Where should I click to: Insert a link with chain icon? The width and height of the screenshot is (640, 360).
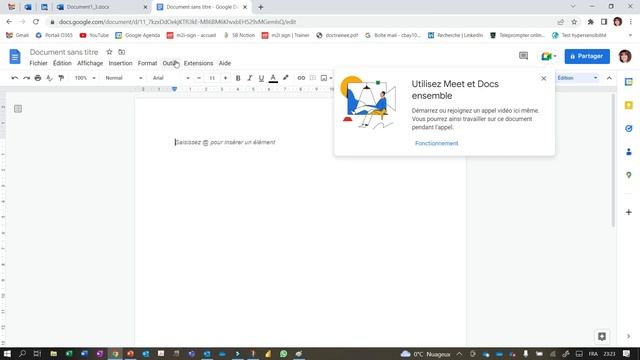(301, 78)
